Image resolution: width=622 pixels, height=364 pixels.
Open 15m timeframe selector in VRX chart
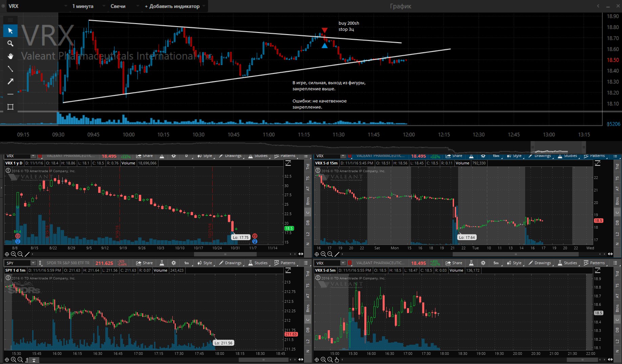(496, 156)
